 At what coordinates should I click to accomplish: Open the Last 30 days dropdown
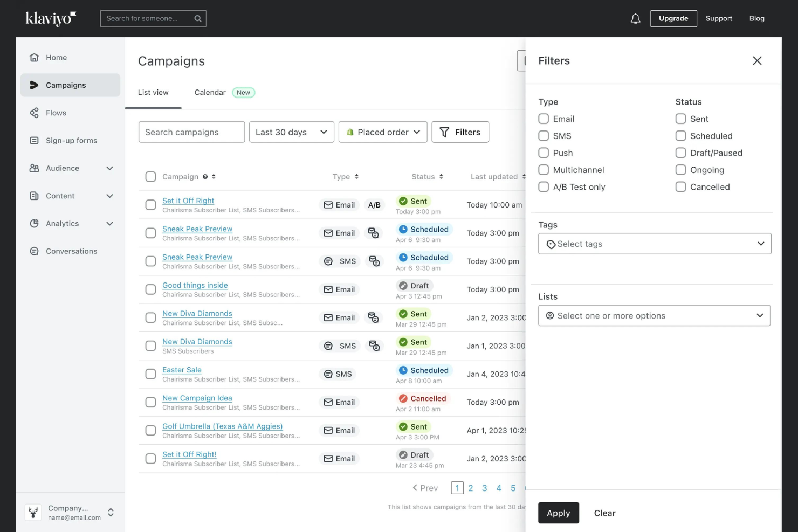pos(292,132)
